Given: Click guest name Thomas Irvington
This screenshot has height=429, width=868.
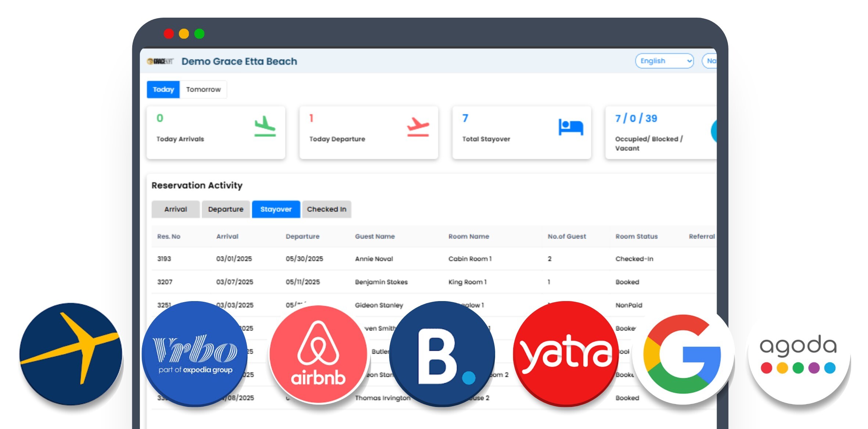Looking at the screenshot, I should pyautogui.click(x=383, y=398).
